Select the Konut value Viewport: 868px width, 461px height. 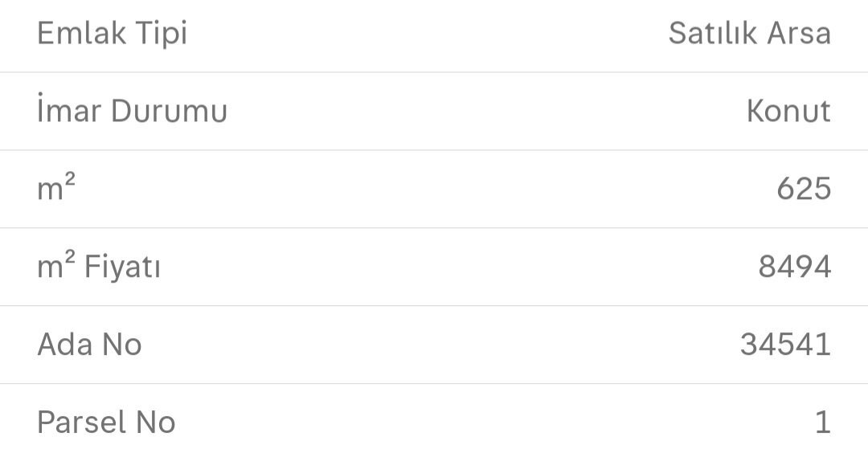coord(788,112)
